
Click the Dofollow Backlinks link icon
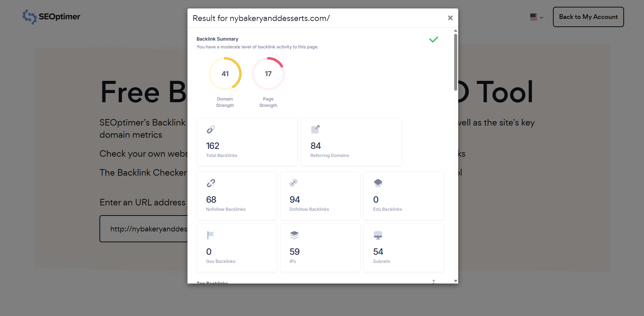click(x=293, y=183)
